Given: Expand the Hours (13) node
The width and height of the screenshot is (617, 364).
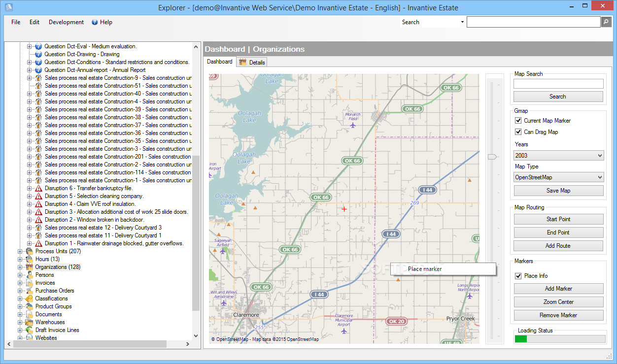Looking at the screenshot, I should click(x=20, y=259).
